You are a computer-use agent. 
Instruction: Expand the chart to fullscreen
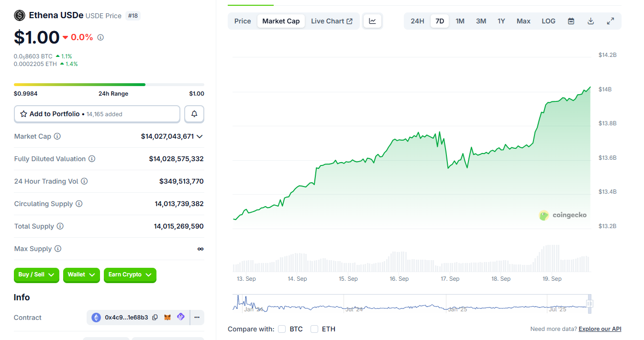610,21
